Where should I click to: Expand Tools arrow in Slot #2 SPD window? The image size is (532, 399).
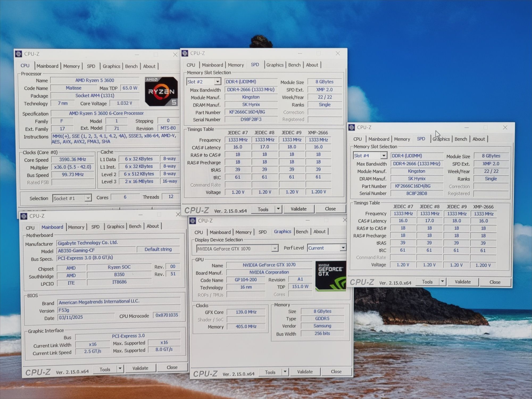tap(278, 209)
